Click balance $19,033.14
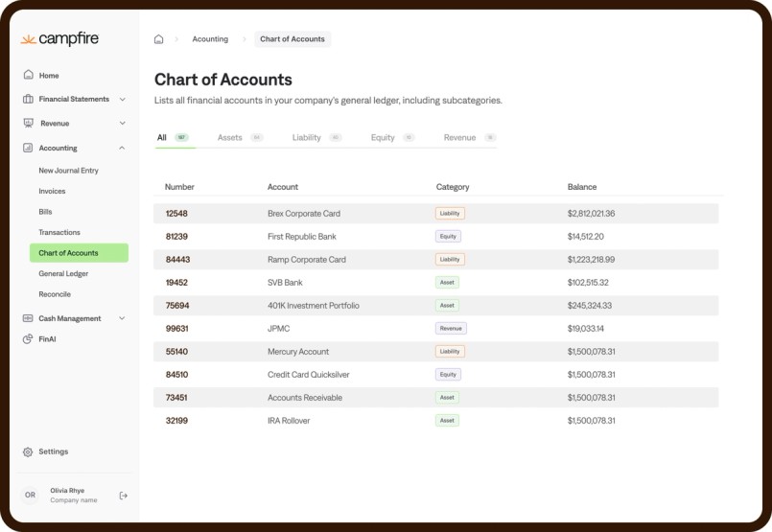The width and height of the screenshot is (772, 532). 585,328
